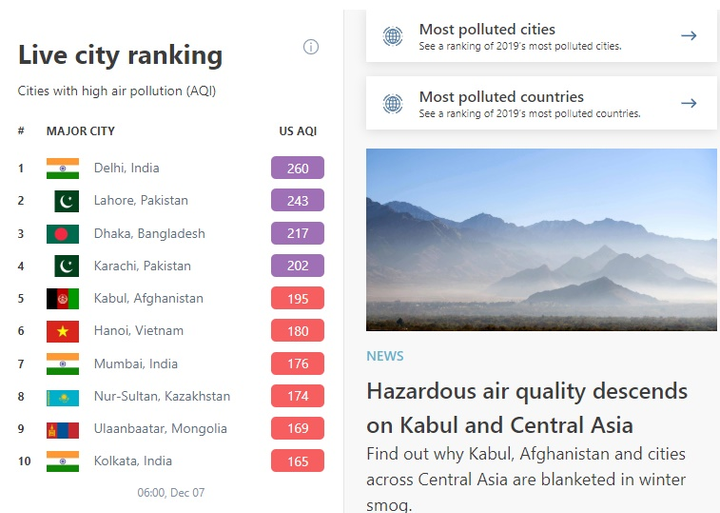Select Dhaka, Bangladesh in the ranking
Viewport: 720px width, 513px height.
pos(149,234)
